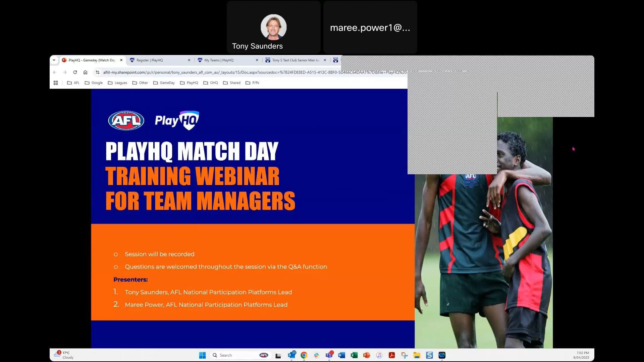The image size is (644, 362).
Task: Reload the page with browser refresh icon
Action: click(x=75, y=72)
